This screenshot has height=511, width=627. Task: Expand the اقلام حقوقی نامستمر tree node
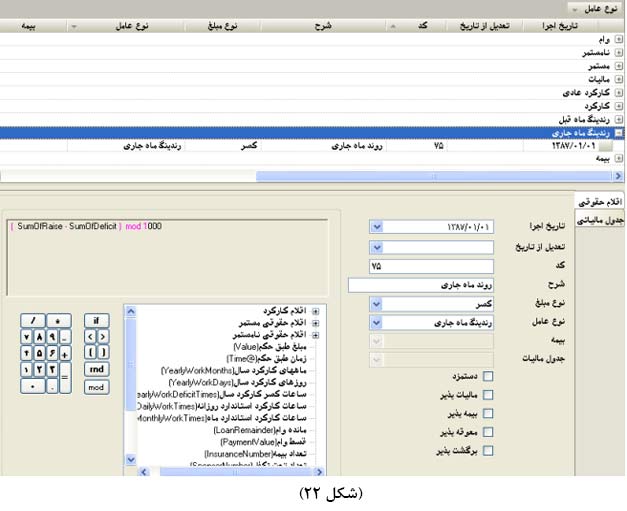[315, 335]
